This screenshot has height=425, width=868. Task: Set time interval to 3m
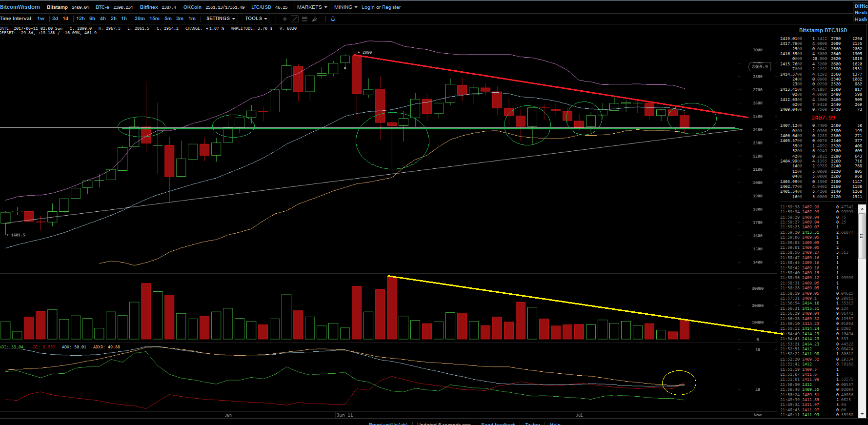[x=180, y=19]
